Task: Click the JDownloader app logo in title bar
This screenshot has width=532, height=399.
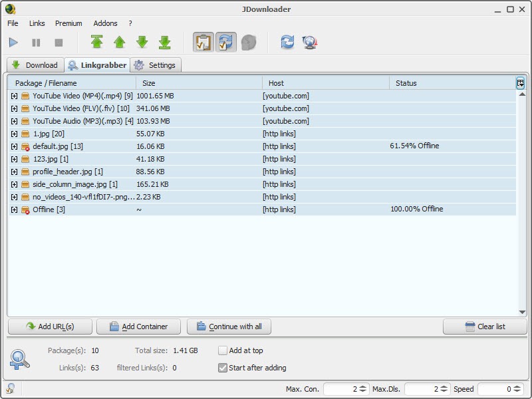Action: pyautogui.click(x=10, y=9)
